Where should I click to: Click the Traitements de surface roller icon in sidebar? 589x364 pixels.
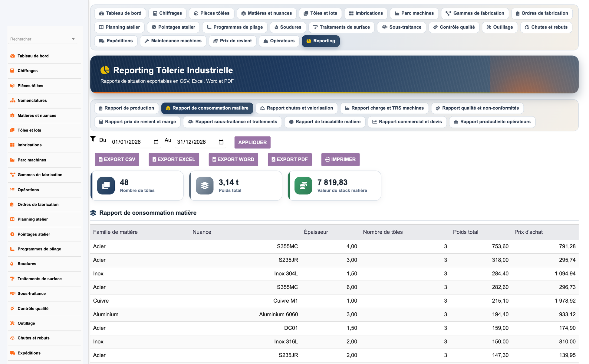point(12,279)
